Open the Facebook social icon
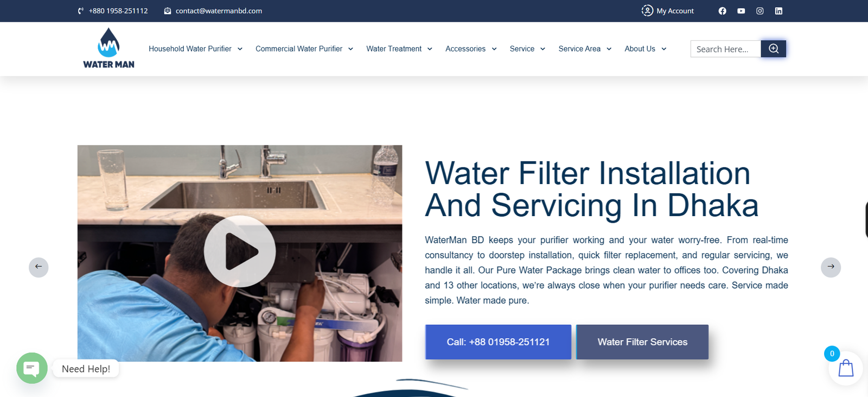 pyautogui.click(x=722, y=11)
